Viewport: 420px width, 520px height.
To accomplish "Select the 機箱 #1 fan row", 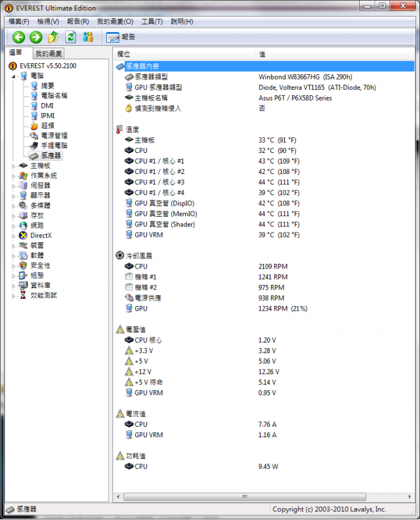I will point(264,277).
